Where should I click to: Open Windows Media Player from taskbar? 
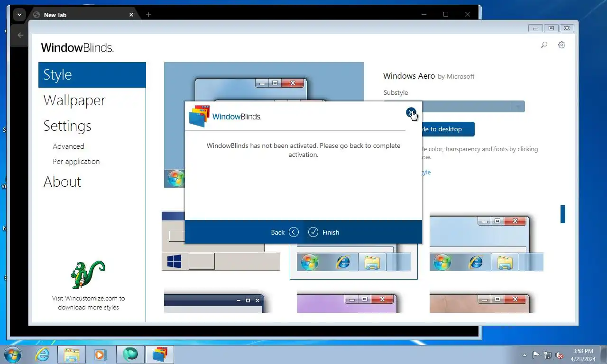(100, 355)
